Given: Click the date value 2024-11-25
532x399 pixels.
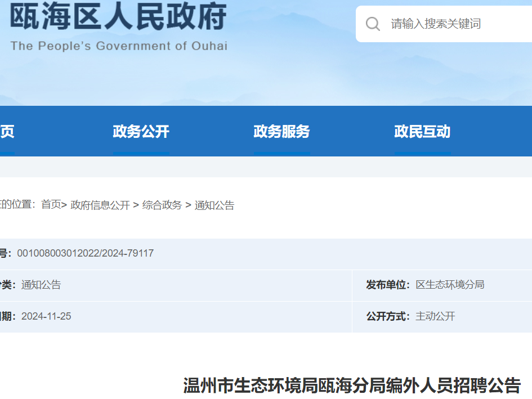Looking at the screenshot, I should coord(46,316).
